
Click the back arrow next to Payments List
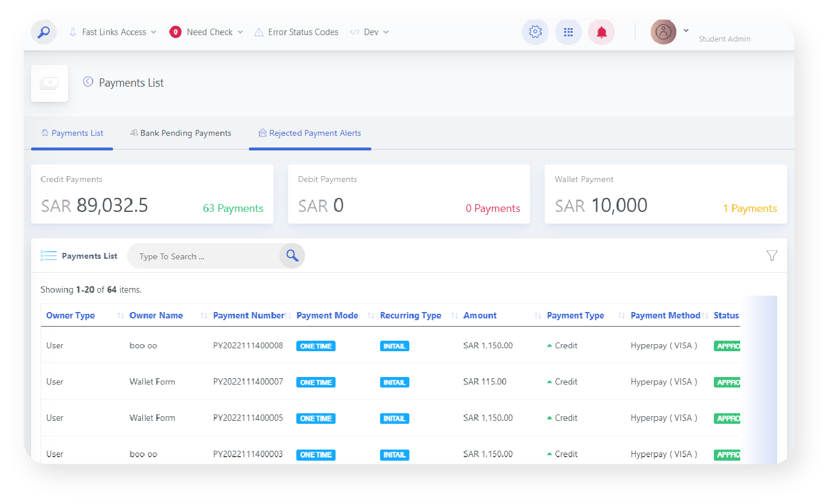pyautogui.click(x=88, y=82)
